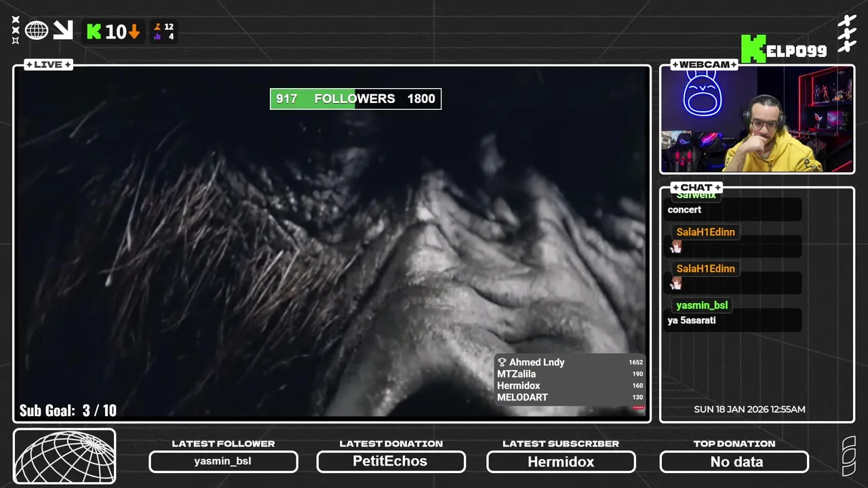
Task: Click the trophy icon next to Ahmed Lndy
Action: pos(502,362)
